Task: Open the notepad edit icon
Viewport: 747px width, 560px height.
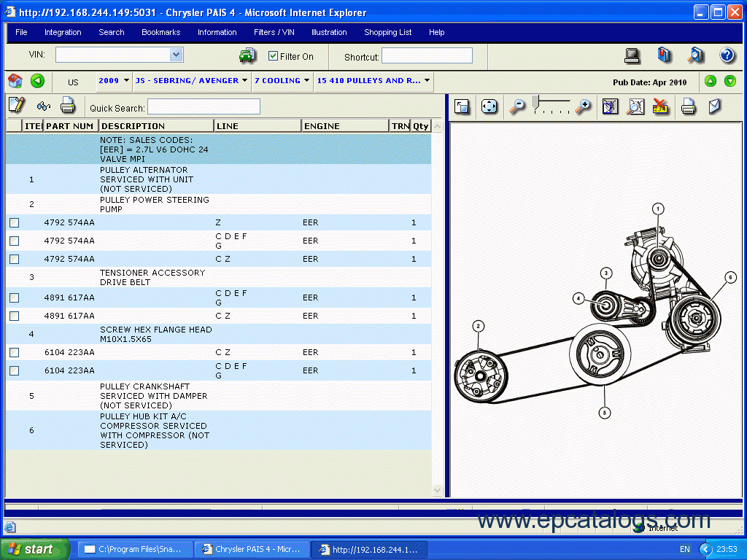Action: click(x=17, y=105)
